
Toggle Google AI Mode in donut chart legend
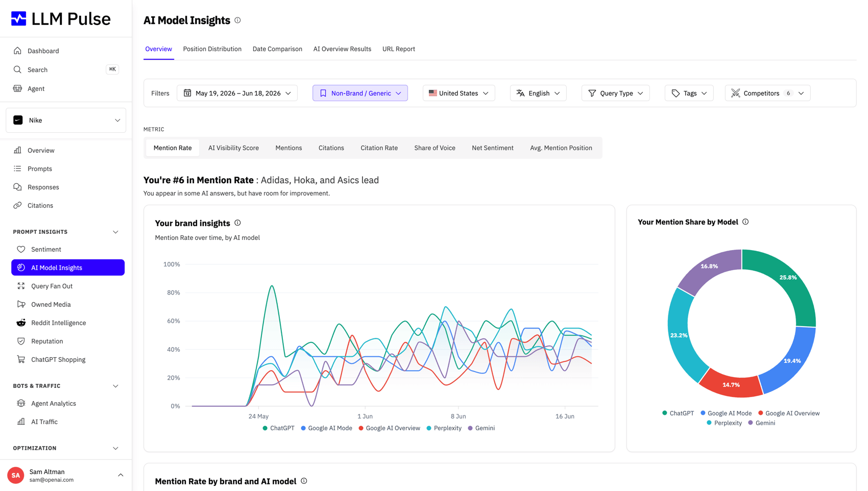(726, 413)
